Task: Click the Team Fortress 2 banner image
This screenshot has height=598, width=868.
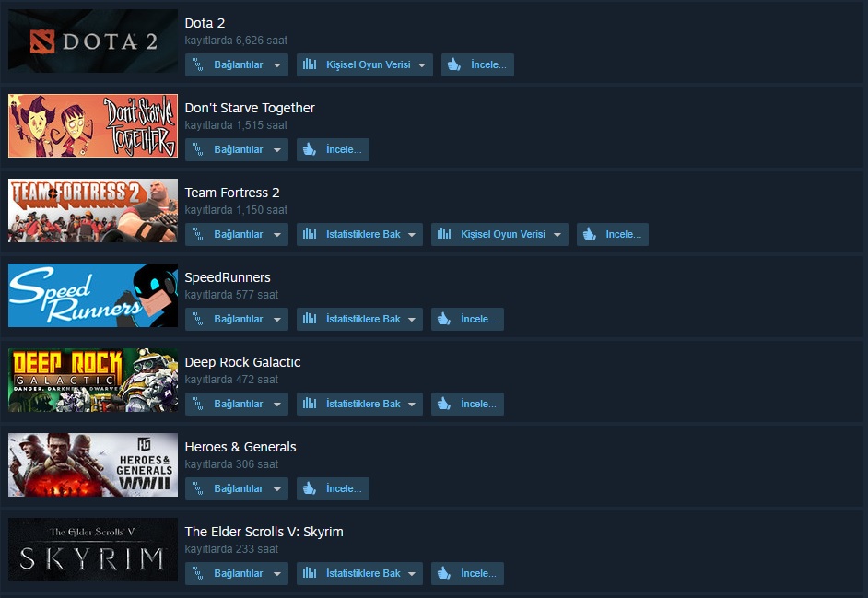Action: pyautogui.click(x=93, y=210)
